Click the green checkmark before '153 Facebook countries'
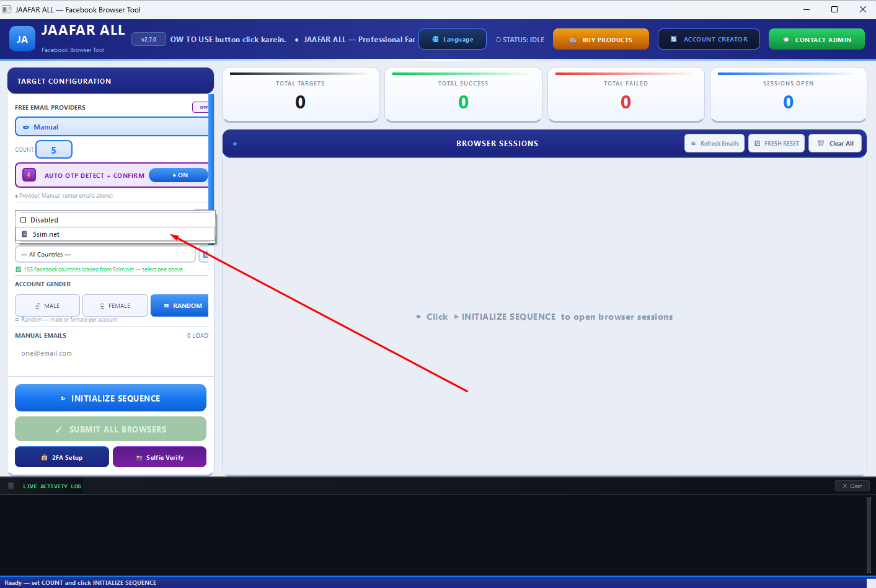Viewport: 876px width, 588px height. (x=18, y=270)
